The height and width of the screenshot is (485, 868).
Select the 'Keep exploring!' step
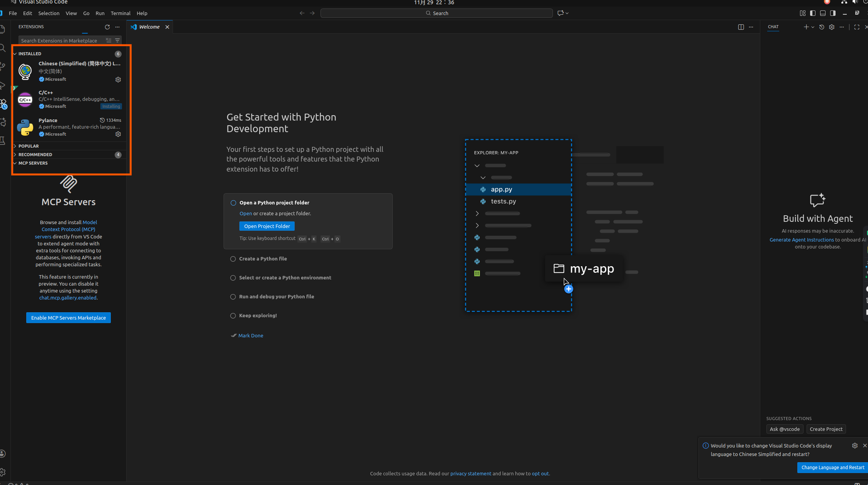pyautogui.click(x=258, y=316)
